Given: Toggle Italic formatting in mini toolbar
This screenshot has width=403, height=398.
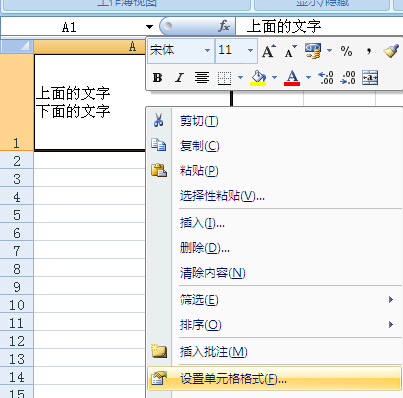Looking at the screenshot, I should tap(179, 78).
